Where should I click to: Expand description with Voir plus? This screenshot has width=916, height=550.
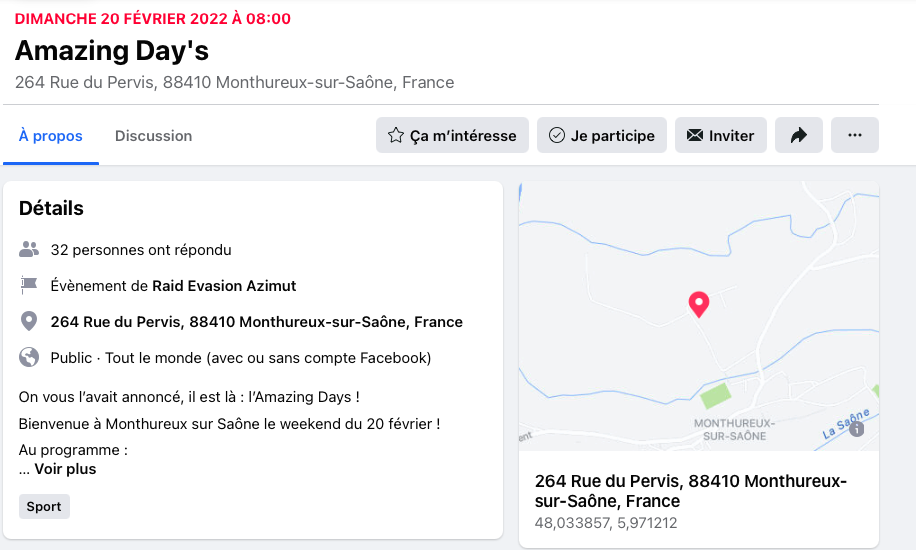pyautogui.click(x=66, y=469)
